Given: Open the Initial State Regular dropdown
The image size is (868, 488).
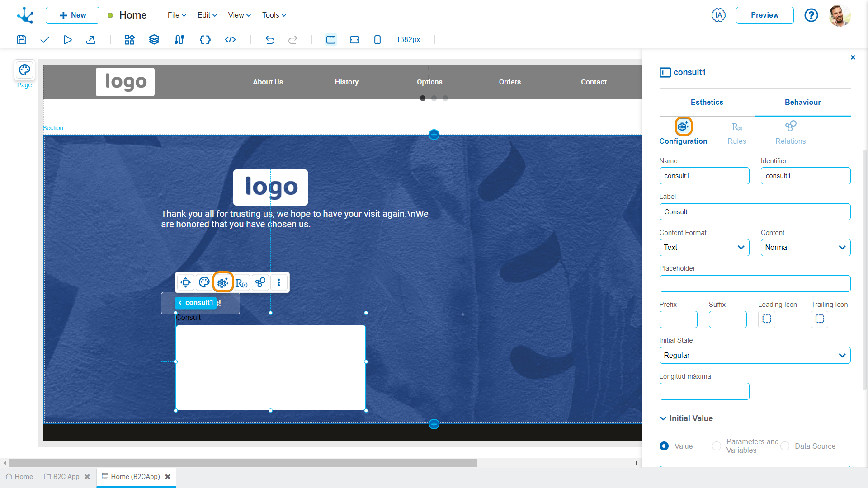Looking at the screenshot, I should (755, 356).
